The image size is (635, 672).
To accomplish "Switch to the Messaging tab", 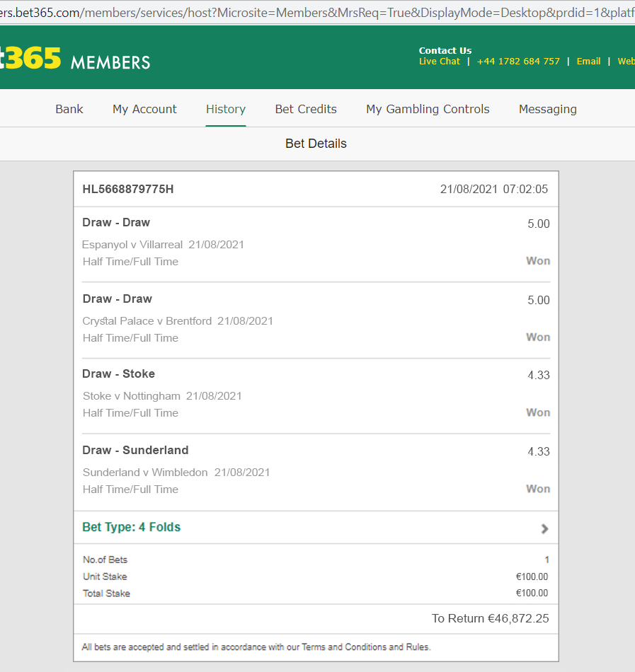I will (547, 109).
